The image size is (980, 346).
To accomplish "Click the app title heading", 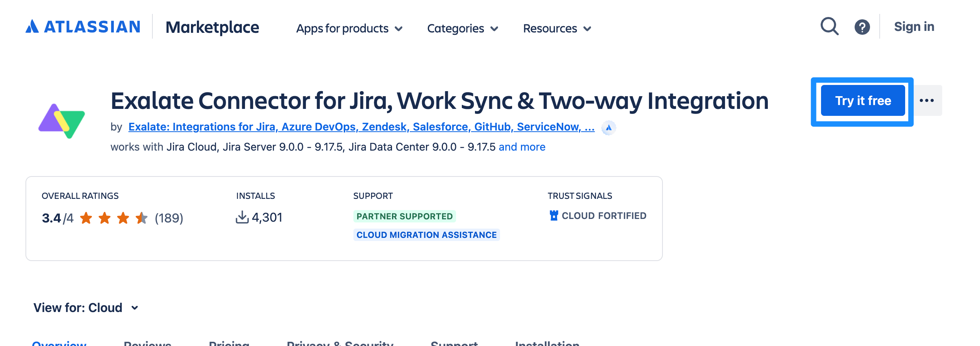I will coord(439,101).
